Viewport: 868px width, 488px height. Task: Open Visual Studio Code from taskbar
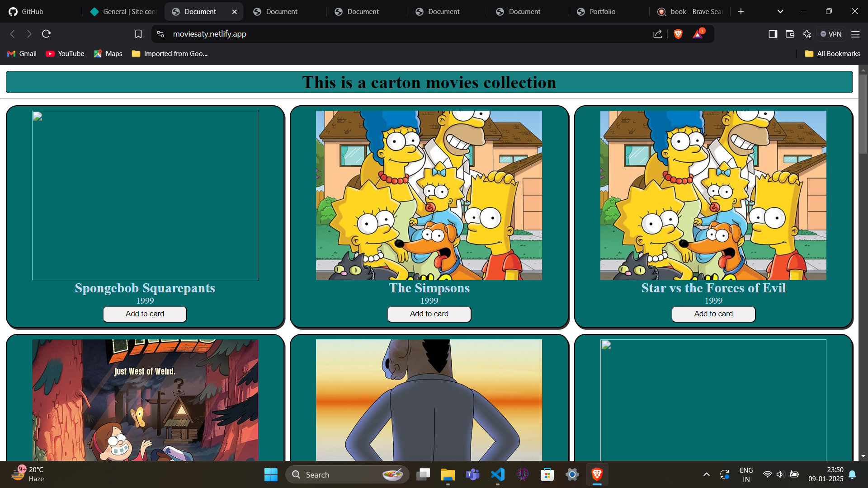click(x=498, y=474)
